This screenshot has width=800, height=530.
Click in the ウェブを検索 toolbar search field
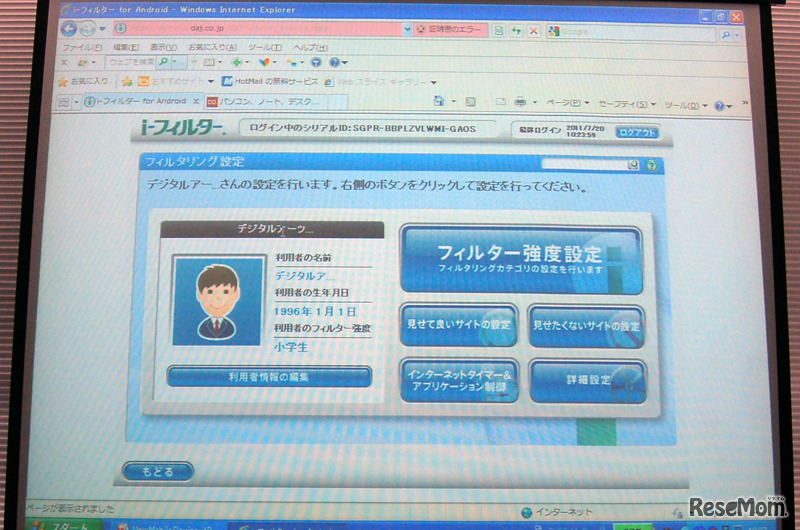tap(131, 62)
